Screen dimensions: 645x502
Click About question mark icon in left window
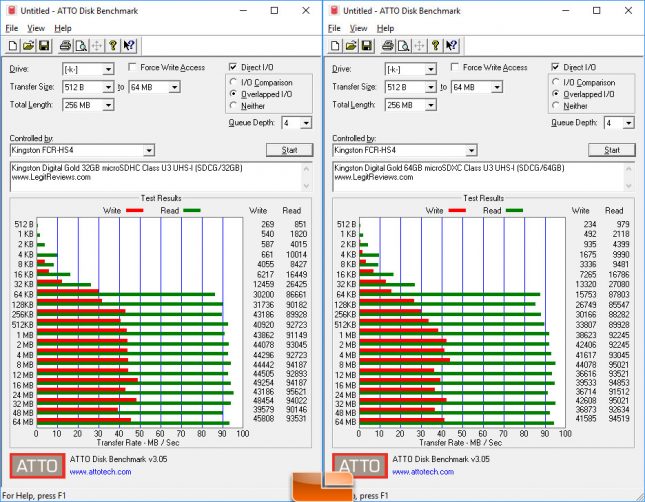pos(113,45)
